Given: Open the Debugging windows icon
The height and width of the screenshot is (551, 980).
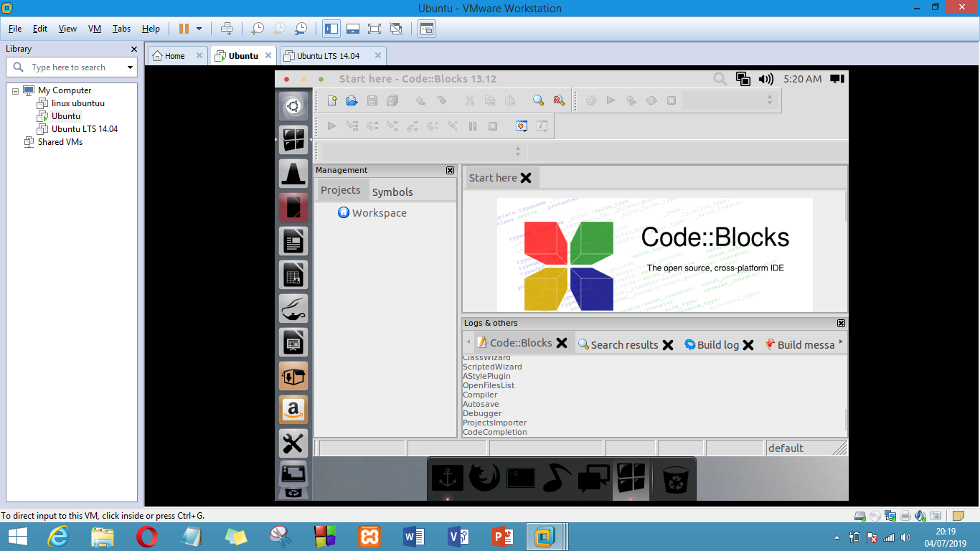Looking at the screenshot, I should click(522, 126).
